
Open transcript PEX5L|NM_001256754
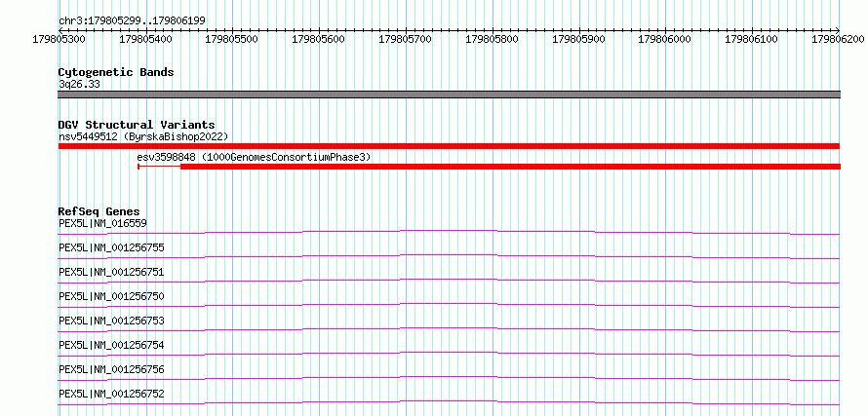(111, 345)
